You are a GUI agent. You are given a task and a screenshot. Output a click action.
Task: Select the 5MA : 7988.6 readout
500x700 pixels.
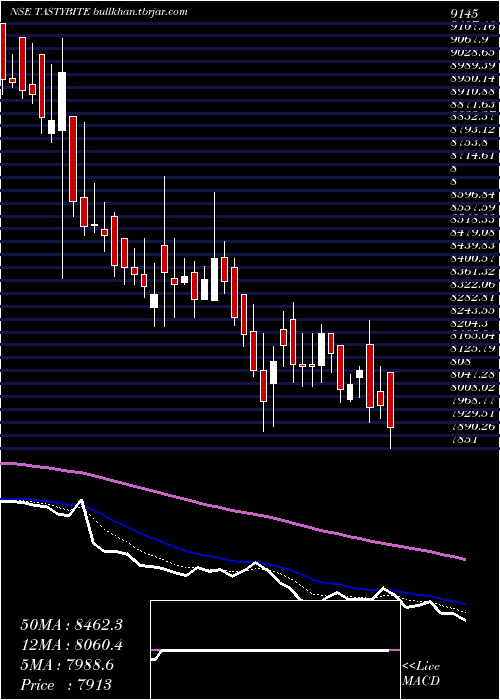click(x=67, y=665)
